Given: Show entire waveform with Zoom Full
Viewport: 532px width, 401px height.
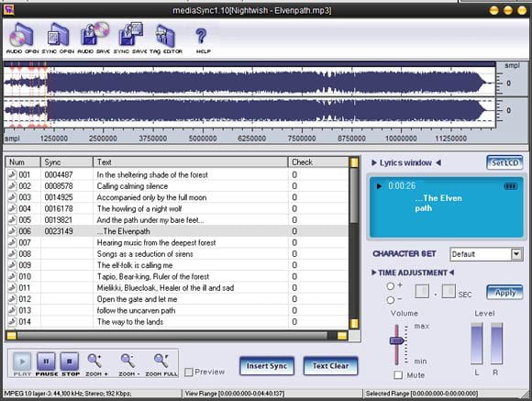Looking at the screenshot, I should [161, 364].
